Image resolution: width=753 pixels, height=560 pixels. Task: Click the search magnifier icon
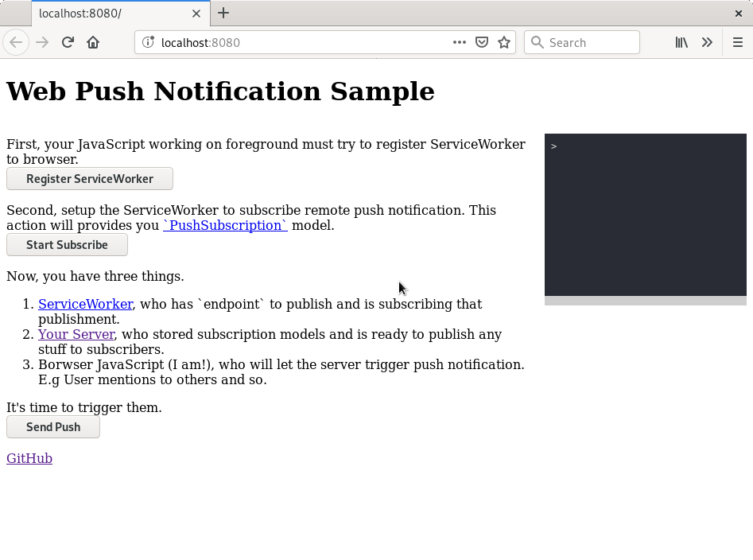(537, 41)
